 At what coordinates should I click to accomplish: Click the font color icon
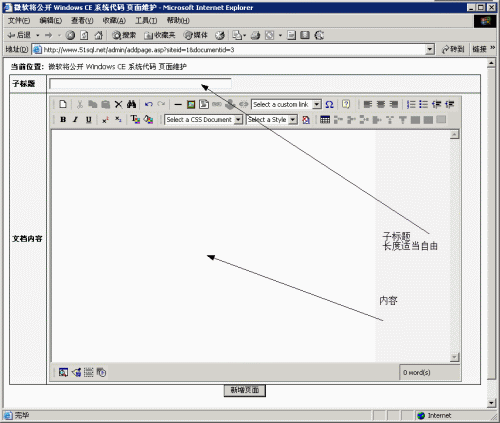pos(135,119)
